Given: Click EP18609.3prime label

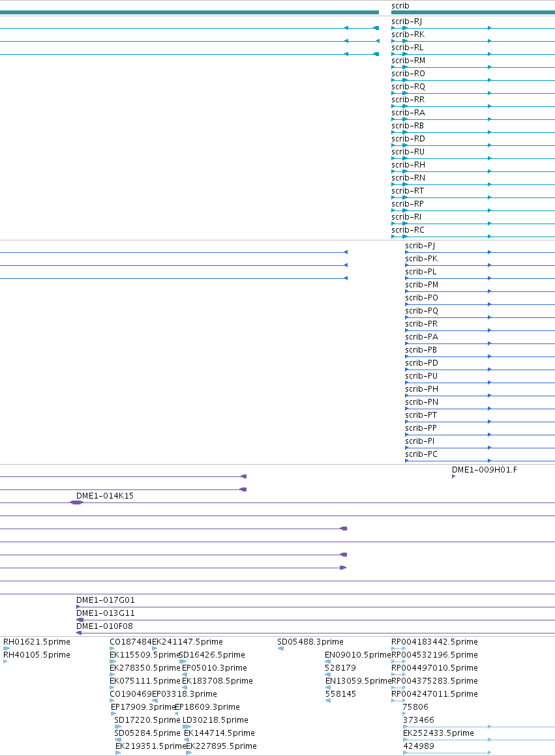Looking at the screenshot, I should [x=207, y=707].
